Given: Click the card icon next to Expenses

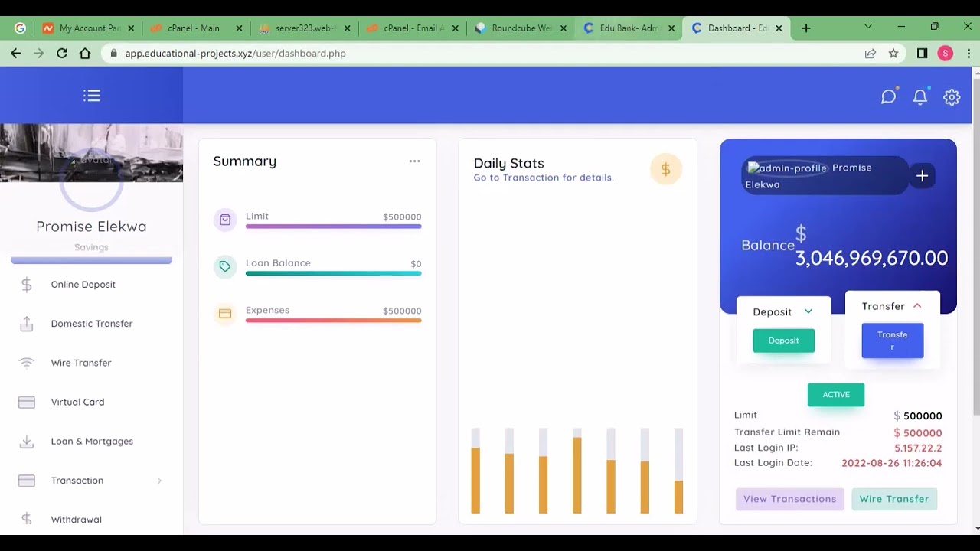Looking at the screenshot, I should [225, 314].
